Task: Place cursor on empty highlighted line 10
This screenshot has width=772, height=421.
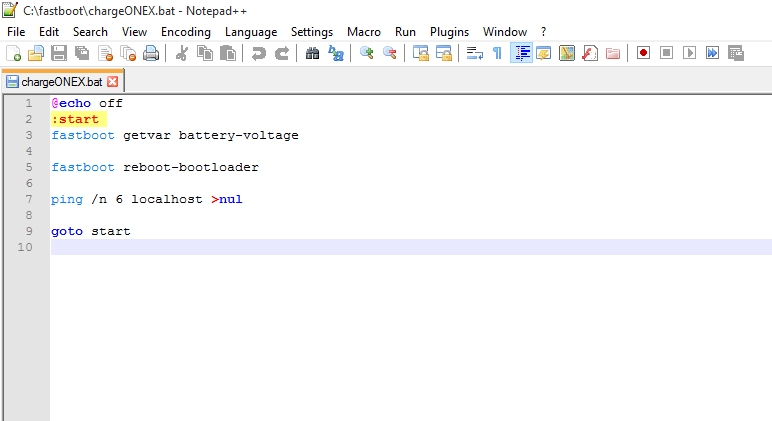Action: point(411,247)
